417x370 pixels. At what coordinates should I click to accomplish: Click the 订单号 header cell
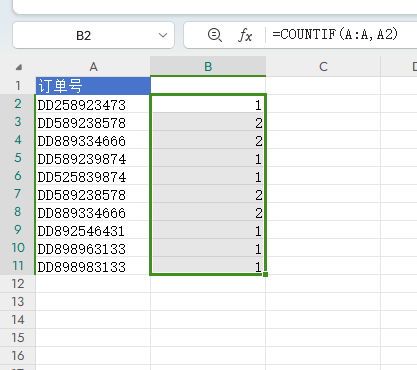click(x=93, y=86)
